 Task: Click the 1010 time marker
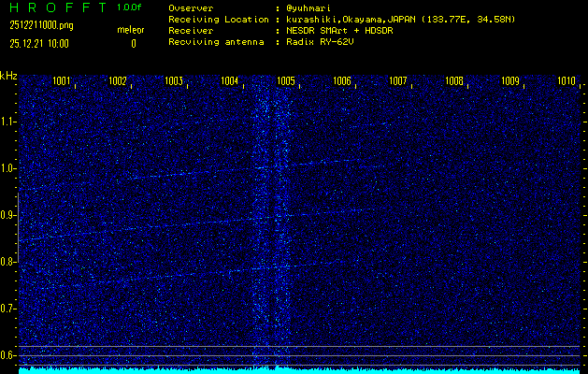tap(566, 81)
